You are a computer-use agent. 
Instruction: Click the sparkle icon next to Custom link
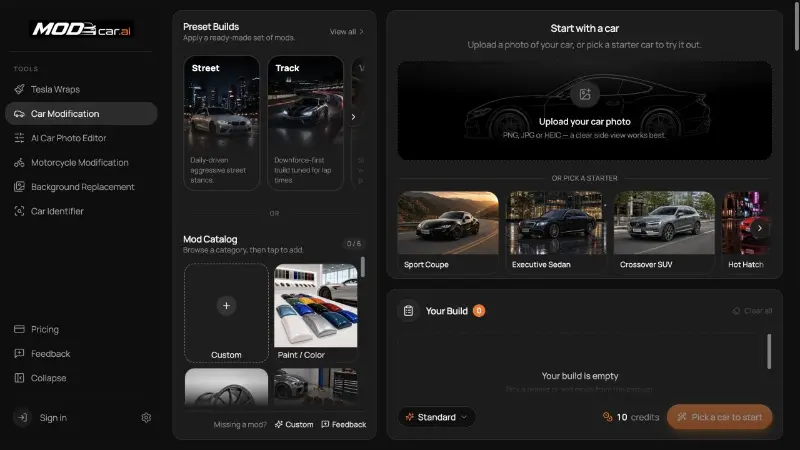(x=279, y=424)
